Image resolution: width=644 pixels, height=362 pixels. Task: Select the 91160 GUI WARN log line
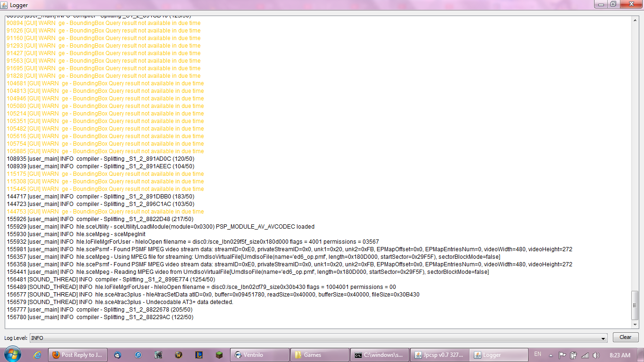pyautogui.click(x=104, y=38)
